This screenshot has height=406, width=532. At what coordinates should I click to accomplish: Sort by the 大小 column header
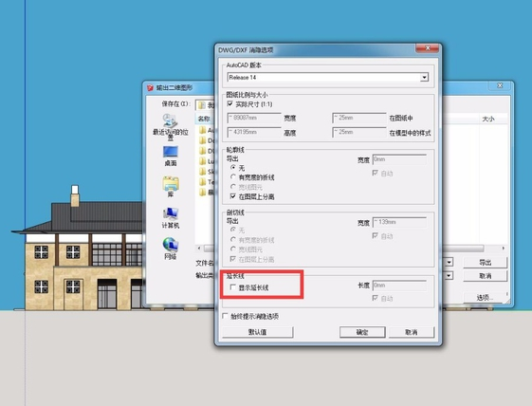[x=488, y=119]
